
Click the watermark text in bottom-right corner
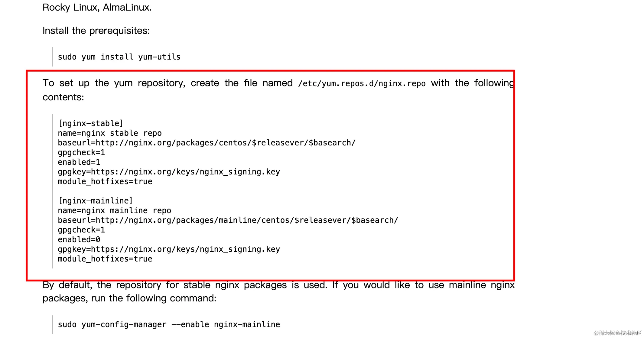point(617,333)
